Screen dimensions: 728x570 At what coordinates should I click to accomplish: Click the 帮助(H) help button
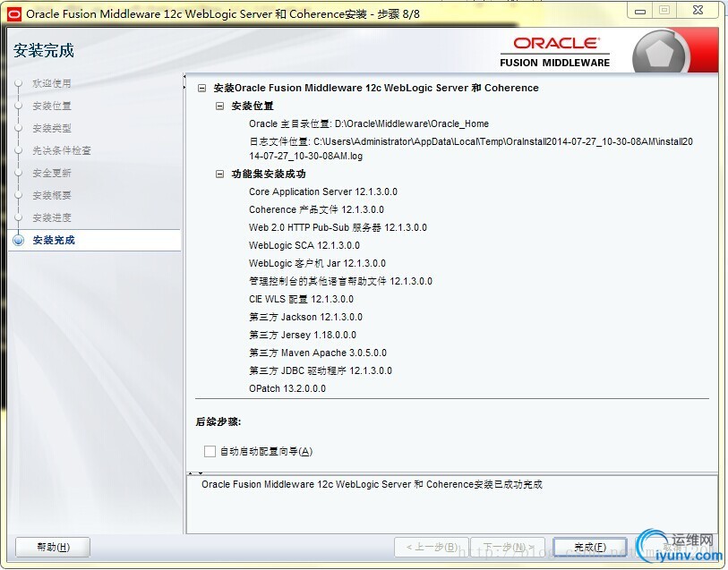point(53,548)
